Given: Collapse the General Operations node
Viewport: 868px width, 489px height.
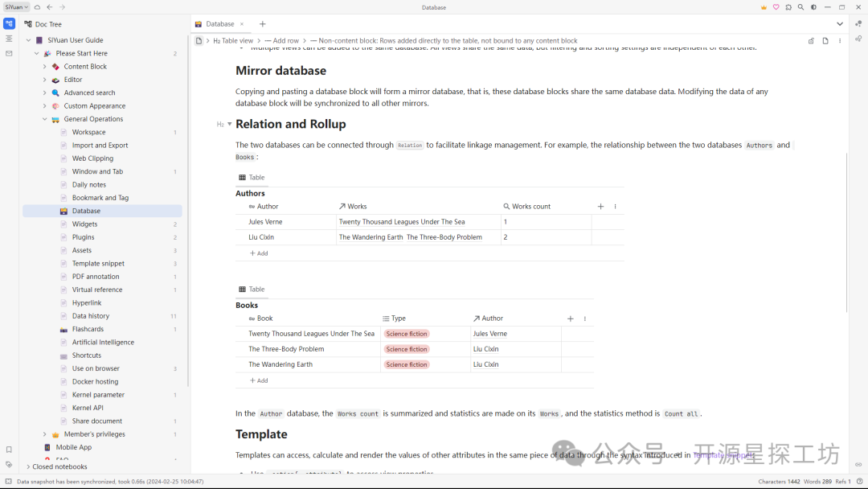Looking at the screenshot, I should point(45,119).
